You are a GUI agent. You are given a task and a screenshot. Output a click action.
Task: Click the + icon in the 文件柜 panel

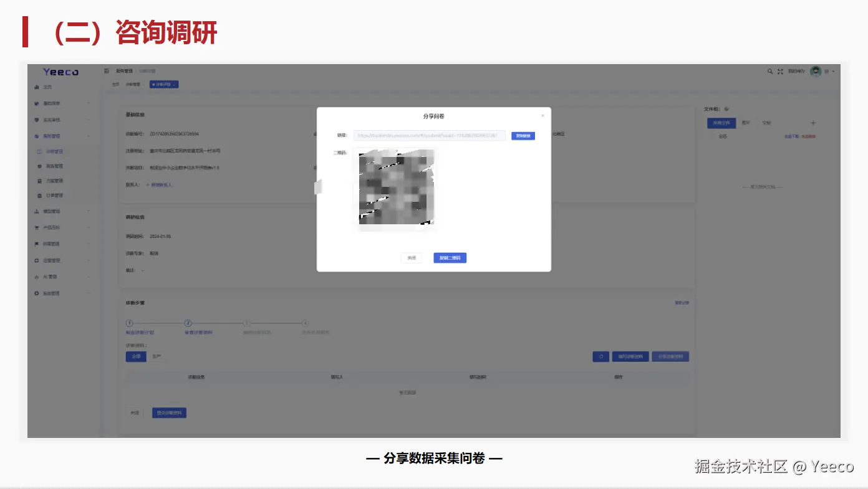(x=813, y=122)
